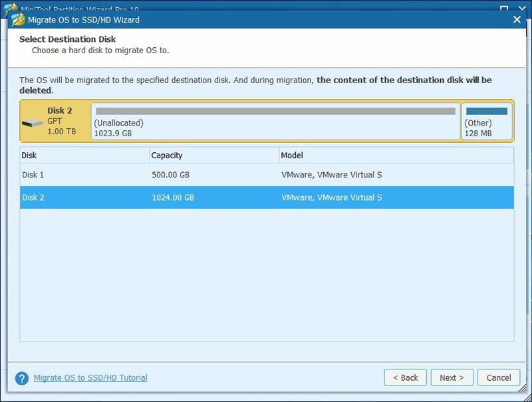Maximize the MiniTool Partition Wizard main window
Screen dimensions: 532x402
coord(504,8)
